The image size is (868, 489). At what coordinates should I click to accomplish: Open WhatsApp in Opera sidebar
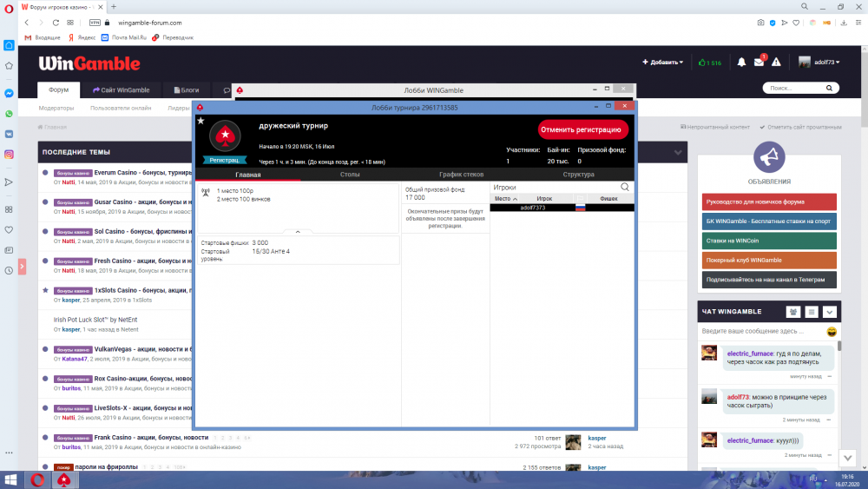tap(9, 114)
